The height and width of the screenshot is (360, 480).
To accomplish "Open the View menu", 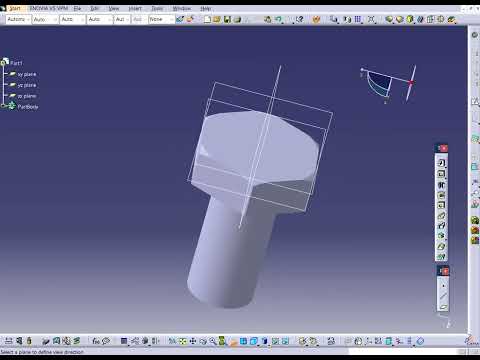I will coord(114,8).
